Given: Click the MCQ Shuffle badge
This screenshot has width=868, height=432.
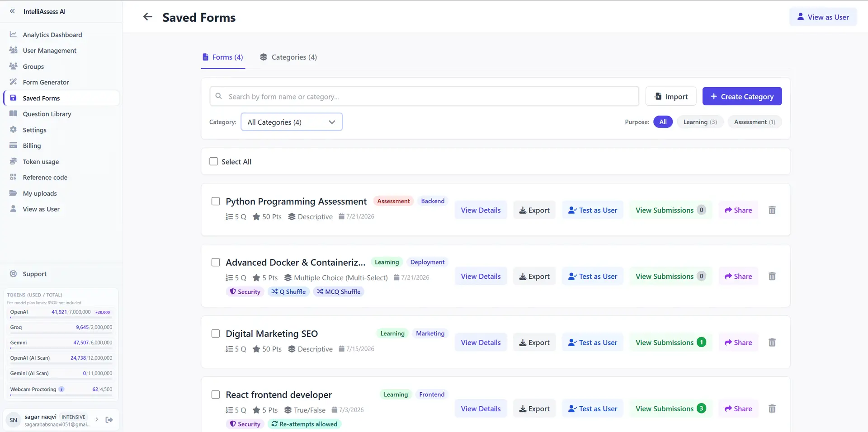Looking at the screenshot, I should [339, 292].
